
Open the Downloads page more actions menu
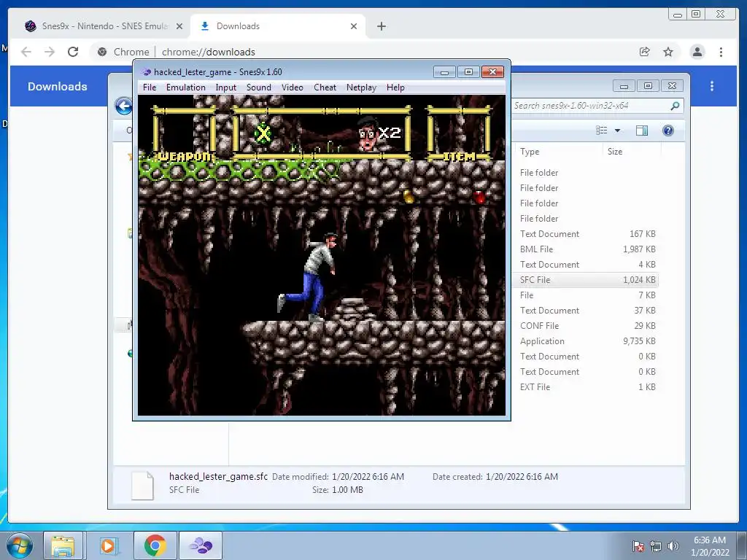[x=712, y=86]
